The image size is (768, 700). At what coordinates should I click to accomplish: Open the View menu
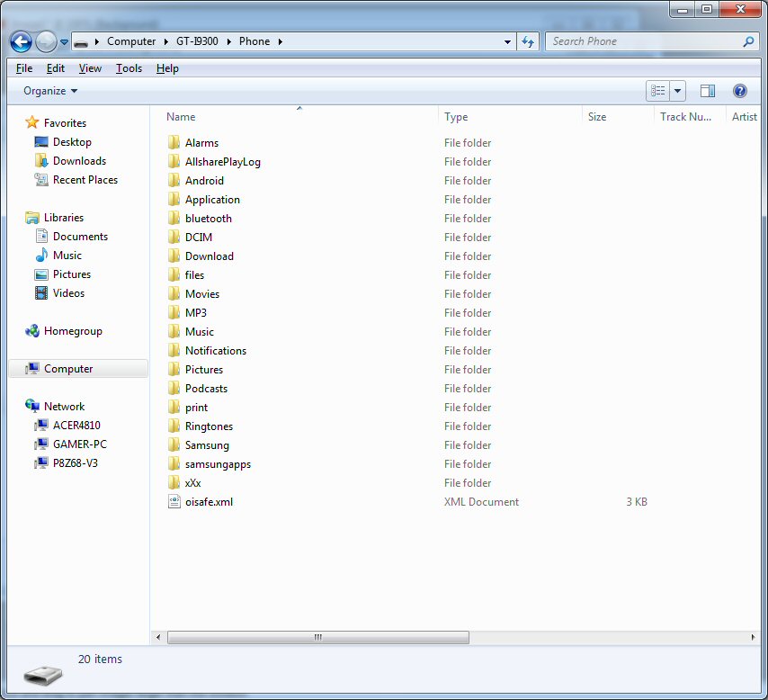click(90, 68)
